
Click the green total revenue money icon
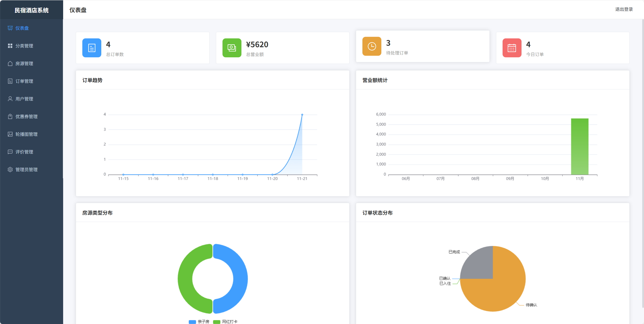(232, 48)
